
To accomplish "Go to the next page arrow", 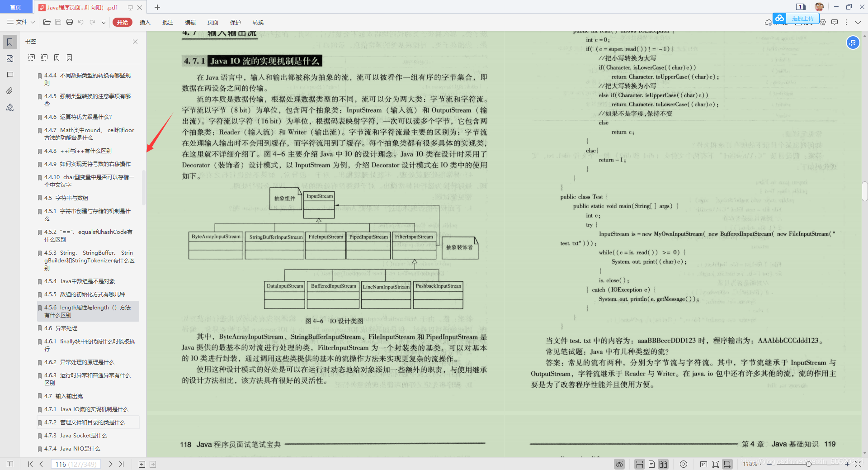I will (110, 464).
